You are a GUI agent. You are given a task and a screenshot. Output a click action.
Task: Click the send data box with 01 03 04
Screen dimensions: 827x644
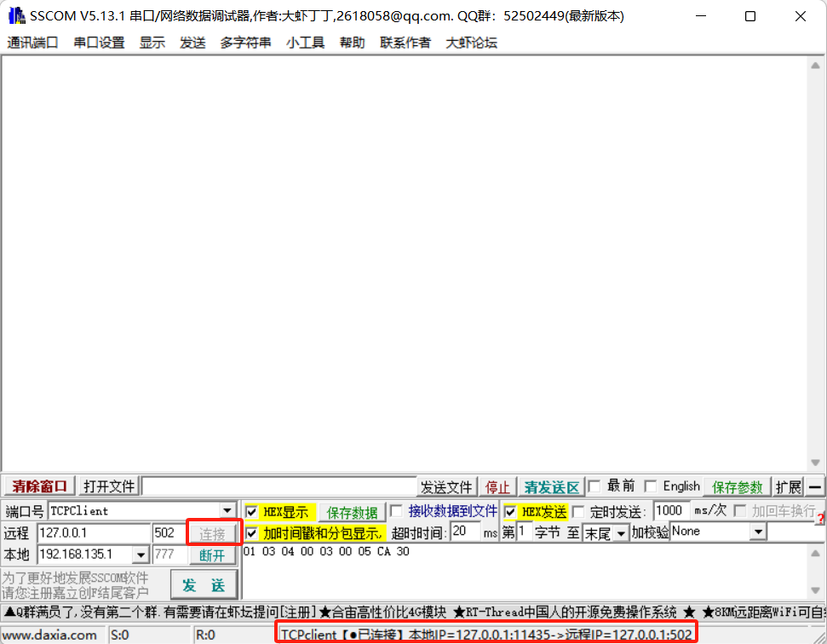pos(525,572)
